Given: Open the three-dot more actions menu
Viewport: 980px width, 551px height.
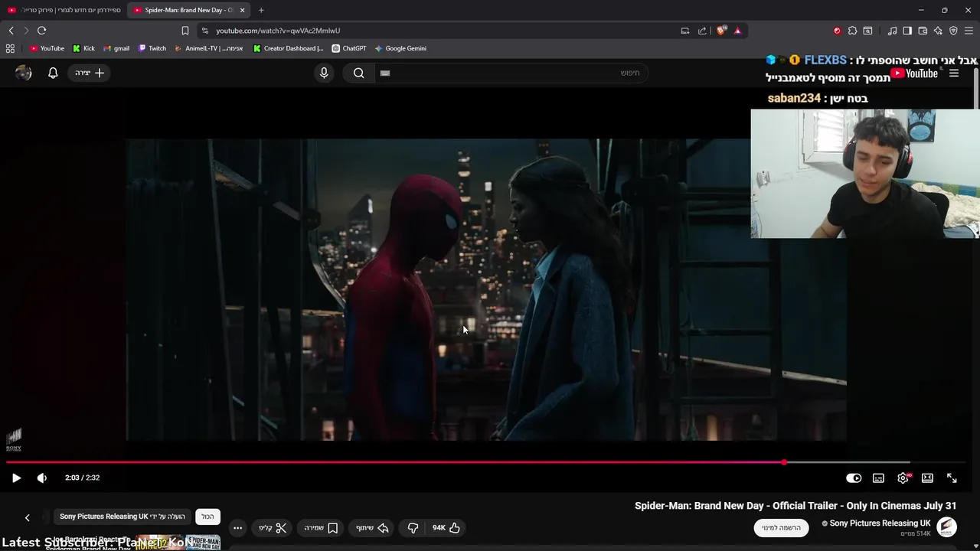Looking at the screenshot, I should click(x=237, y=527).
